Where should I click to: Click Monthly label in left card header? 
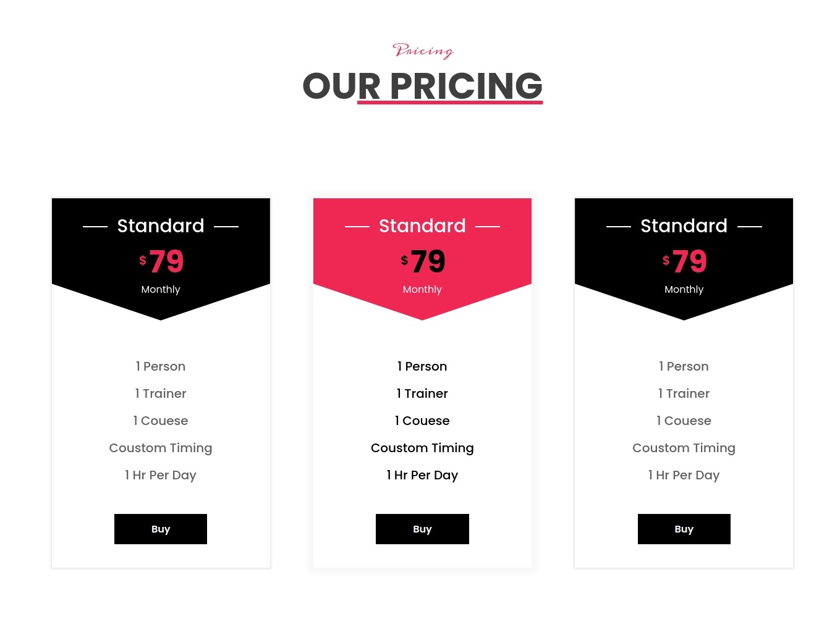pyautogui.click(x=161, y=289)
